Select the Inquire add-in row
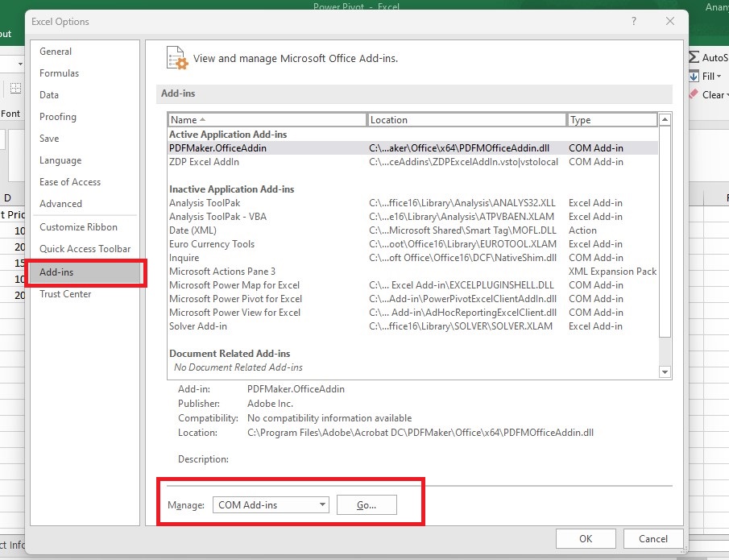 pos(413,258)
